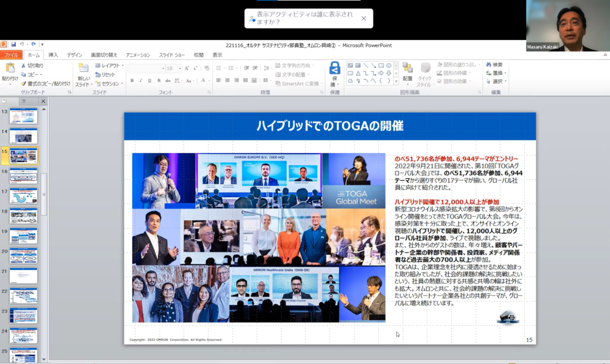Click the Save icon in quick access toolbar
This screenshot has width=610, height=364.
point(13,44)
